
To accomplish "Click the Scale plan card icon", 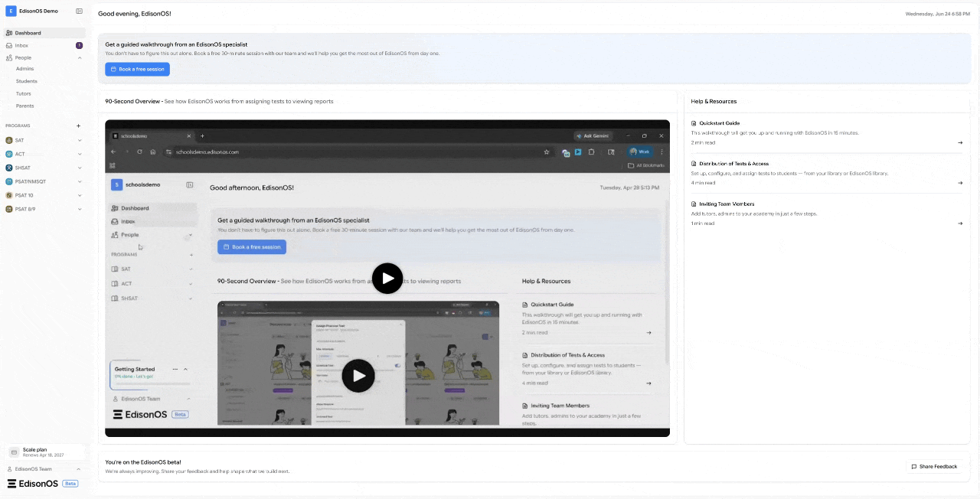I will (14, 452).
